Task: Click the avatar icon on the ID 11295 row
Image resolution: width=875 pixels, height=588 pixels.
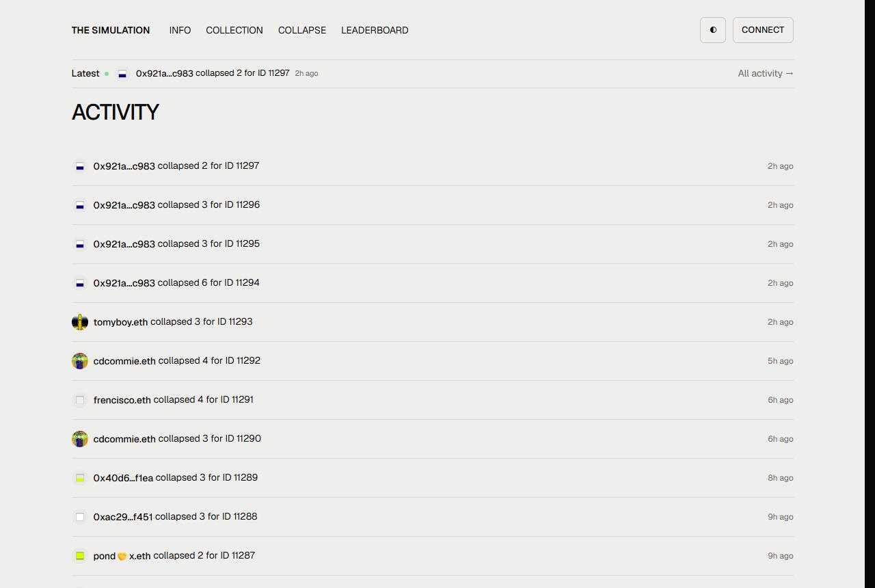Action: 80,244
